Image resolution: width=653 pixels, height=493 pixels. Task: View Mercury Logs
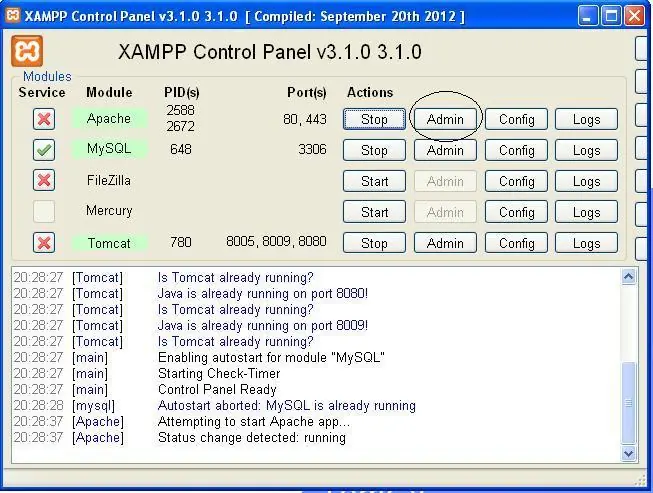(x=586, y=212)
